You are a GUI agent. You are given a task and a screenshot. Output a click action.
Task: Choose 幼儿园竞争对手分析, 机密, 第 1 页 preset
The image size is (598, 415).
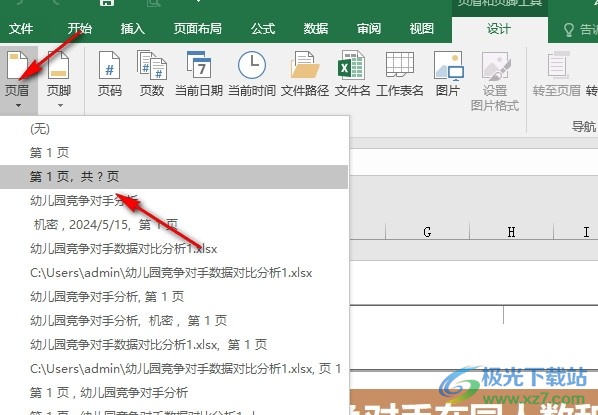pos(174,321)
